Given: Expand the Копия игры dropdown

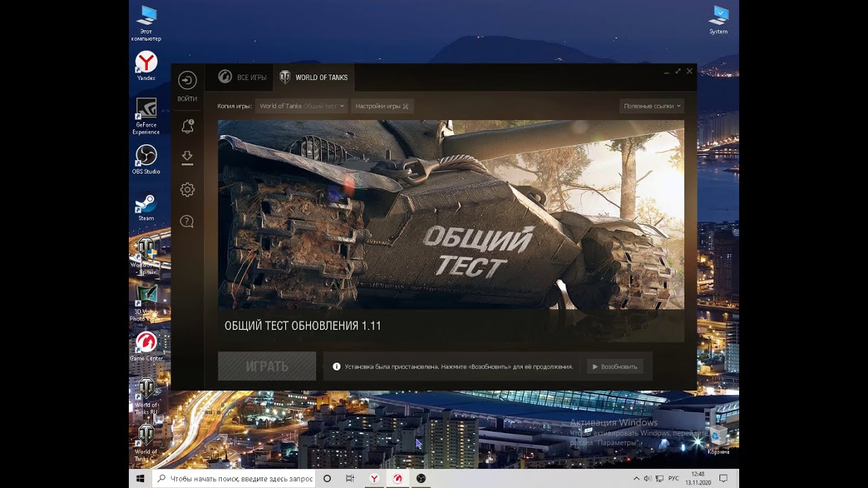Looking at the screenshot, I should pyautogui.click(x=302, y=106).
